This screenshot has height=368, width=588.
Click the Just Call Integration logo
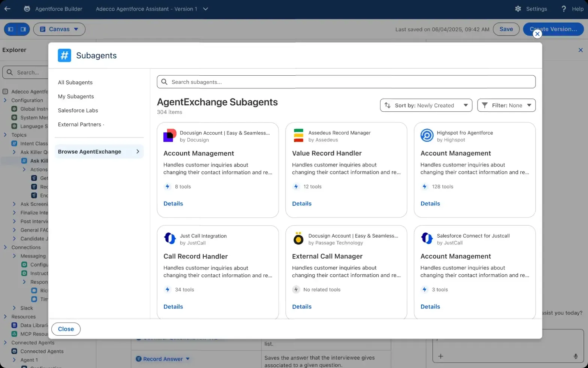point(170,238)
